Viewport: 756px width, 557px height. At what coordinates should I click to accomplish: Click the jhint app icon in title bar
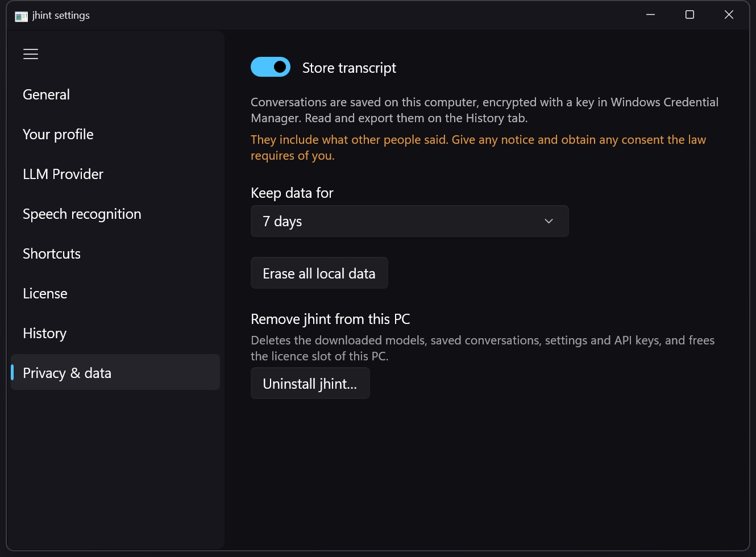pyautogui.click(x=21, y=16)
